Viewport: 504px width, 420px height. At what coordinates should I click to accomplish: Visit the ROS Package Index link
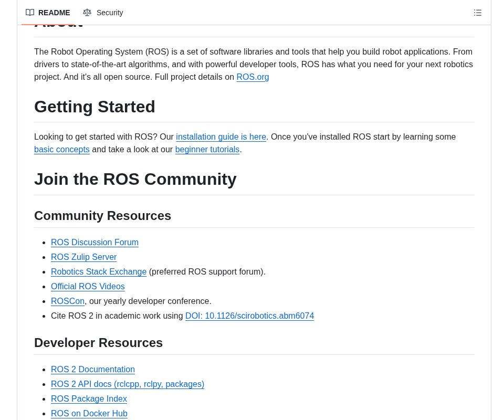tap(89, 399)
